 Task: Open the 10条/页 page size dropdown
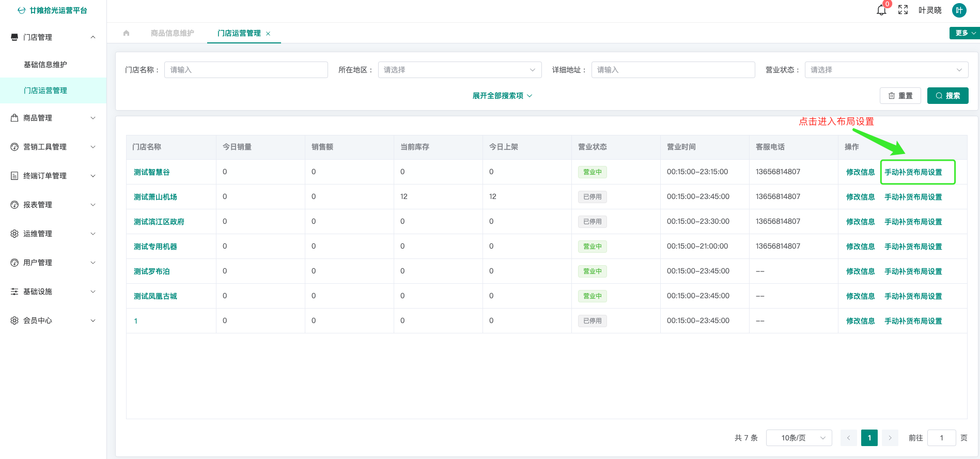(799, 438)
